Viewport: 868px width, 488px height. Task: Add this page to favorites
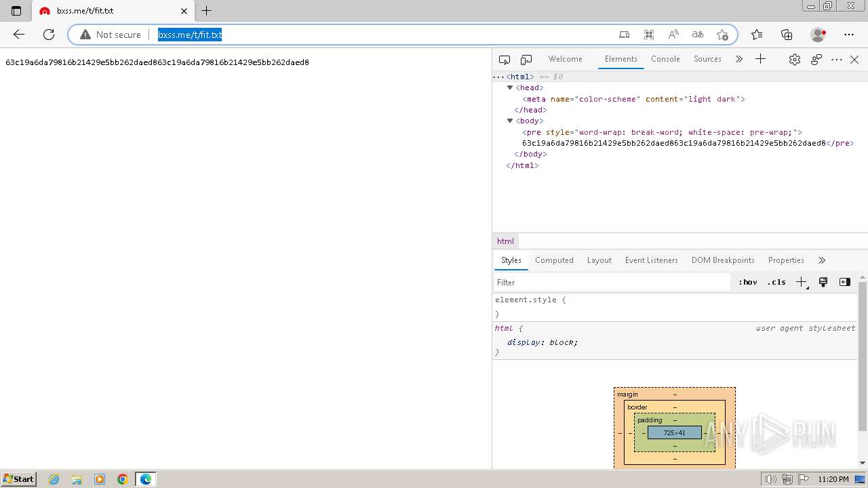(722, 35)
